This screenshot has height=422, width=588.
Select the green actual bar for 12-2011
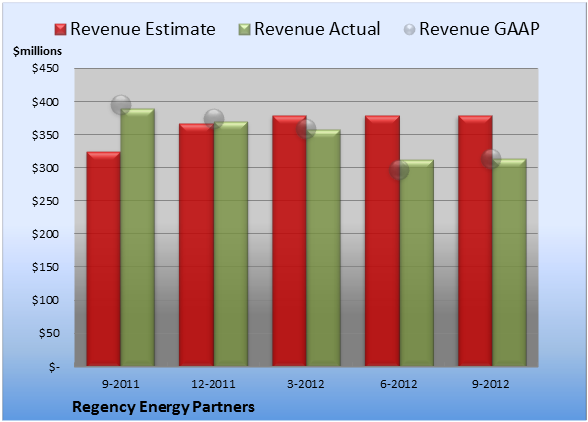(231, 244)
